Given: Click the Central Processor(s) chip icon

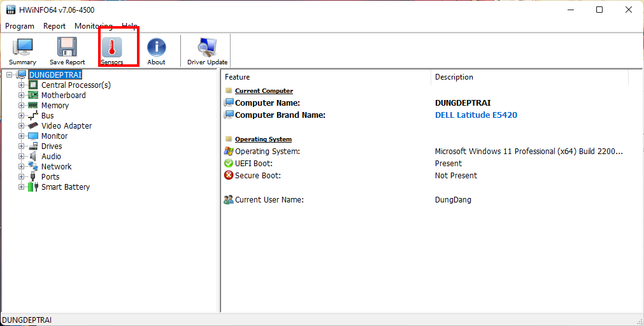Looking at the screenshot, I should pyautogui.click(x=33, y=85).
